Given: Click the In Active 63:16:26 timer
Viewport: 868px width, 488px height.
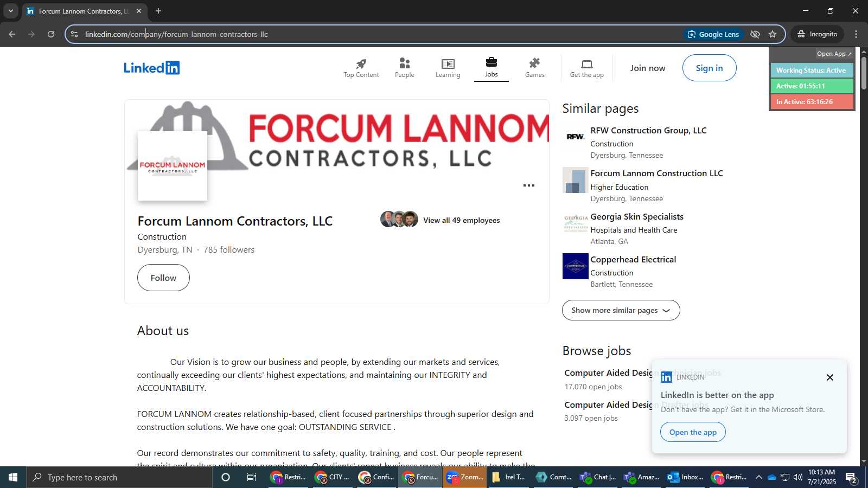Looking at the screenshot, I should click(x=812, y=101).
